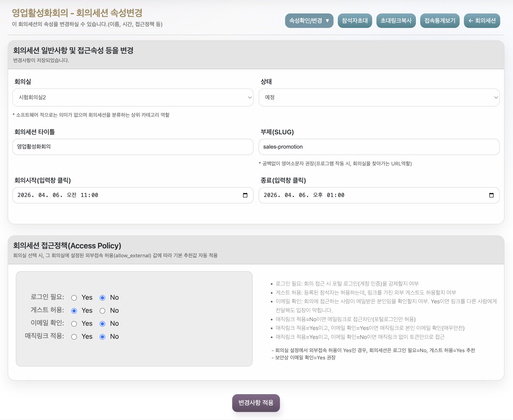This screenshot has height=420, width=513.
Task: Click the 초대링크복사 button
Action: click(396, 21)
